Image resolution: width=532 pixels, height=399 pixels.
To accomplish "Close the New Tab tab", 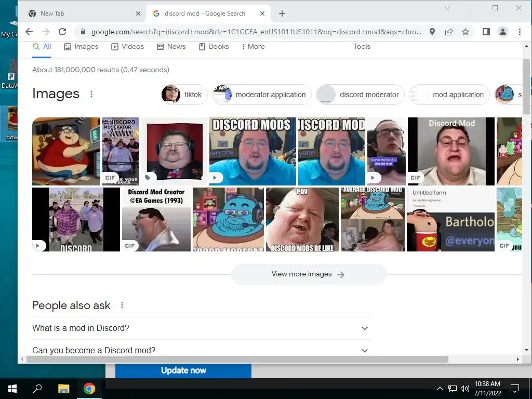I will [138, 14].
